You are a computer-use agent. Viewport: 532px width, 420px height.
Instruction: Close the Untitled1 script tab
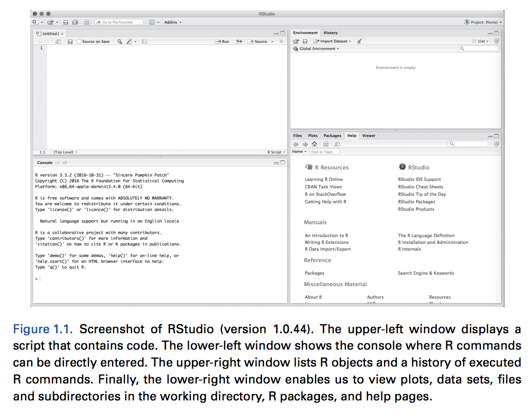click(x=62, y=34)
